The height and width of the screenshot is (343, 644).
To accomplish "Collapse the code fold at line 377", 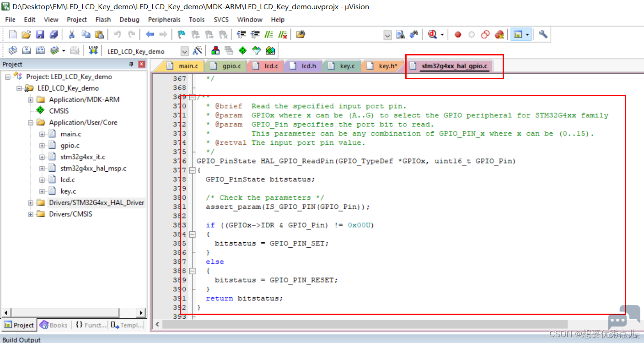I will point(192,170).
